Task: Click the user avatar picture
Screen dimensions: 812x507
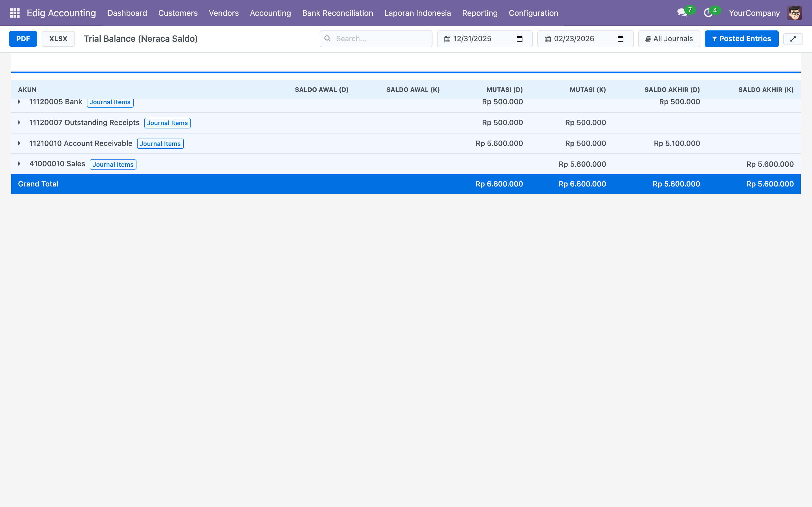Action: click(794, 13)
